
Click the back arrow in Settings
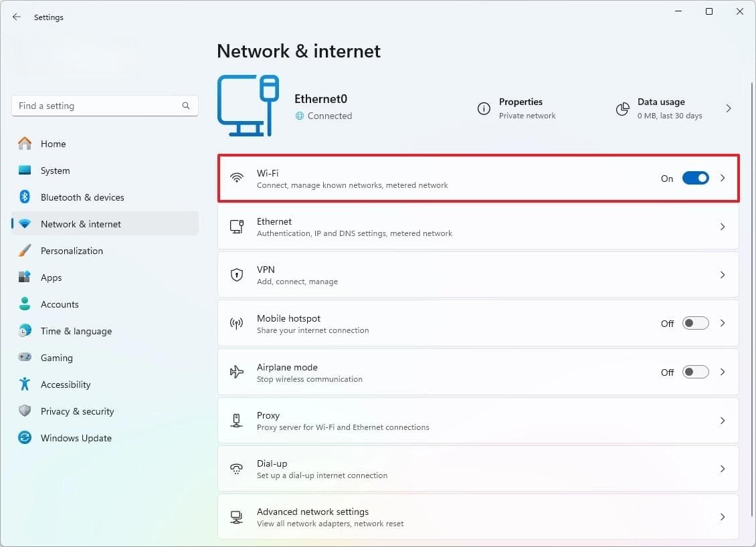(17, 17)
